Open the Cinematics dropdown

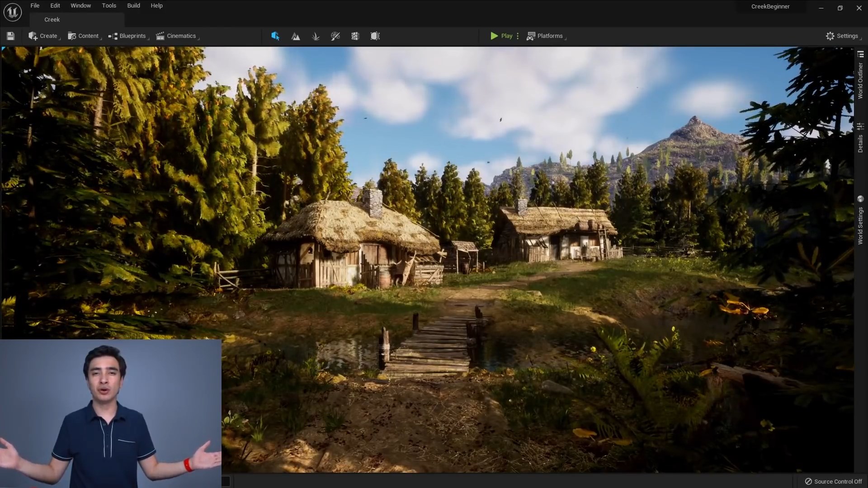click(x=177, y=36)
